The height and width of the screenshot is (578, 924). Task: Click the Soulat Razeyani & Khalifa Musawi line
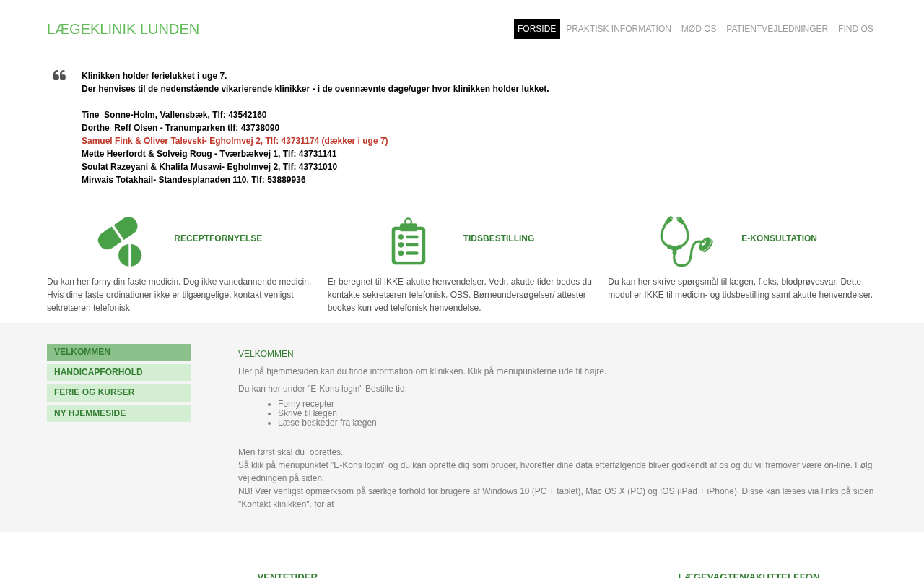(x=209, y=167)
